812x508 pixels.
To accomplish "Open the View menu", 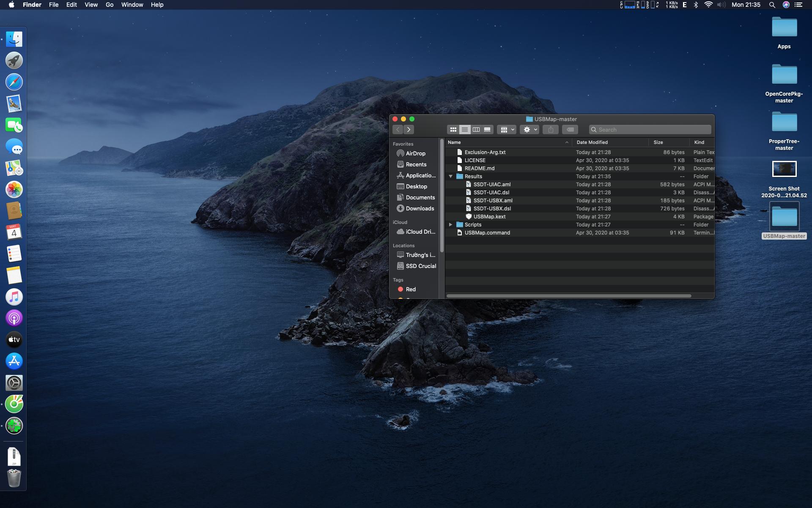I will coord(91,5).
